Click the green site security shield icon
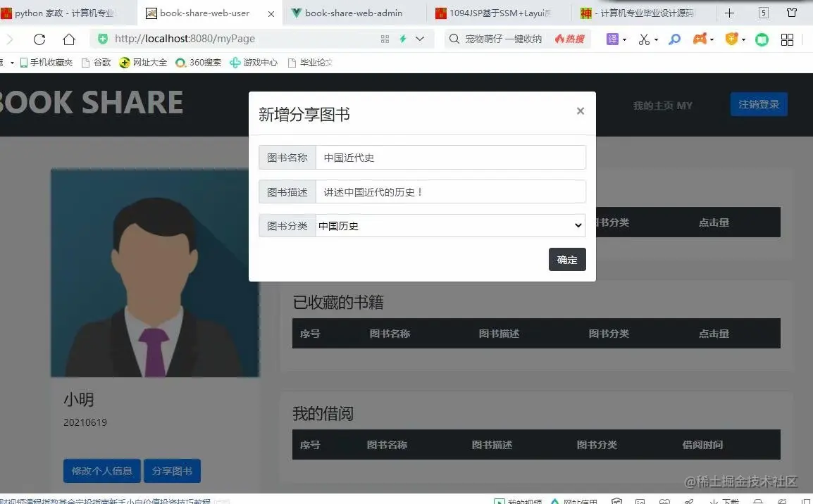This screenshot has height=504, width=813. (103, 38)
